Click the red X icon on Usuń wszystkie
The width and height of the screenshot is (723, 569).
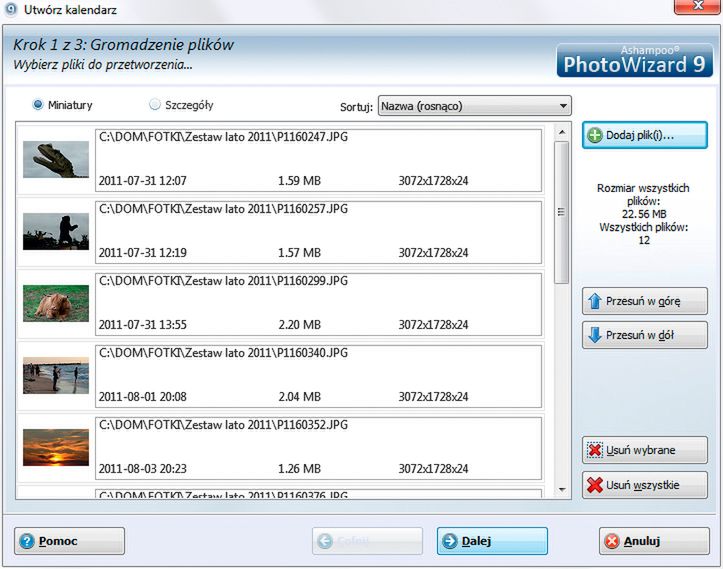click(595, 485)
